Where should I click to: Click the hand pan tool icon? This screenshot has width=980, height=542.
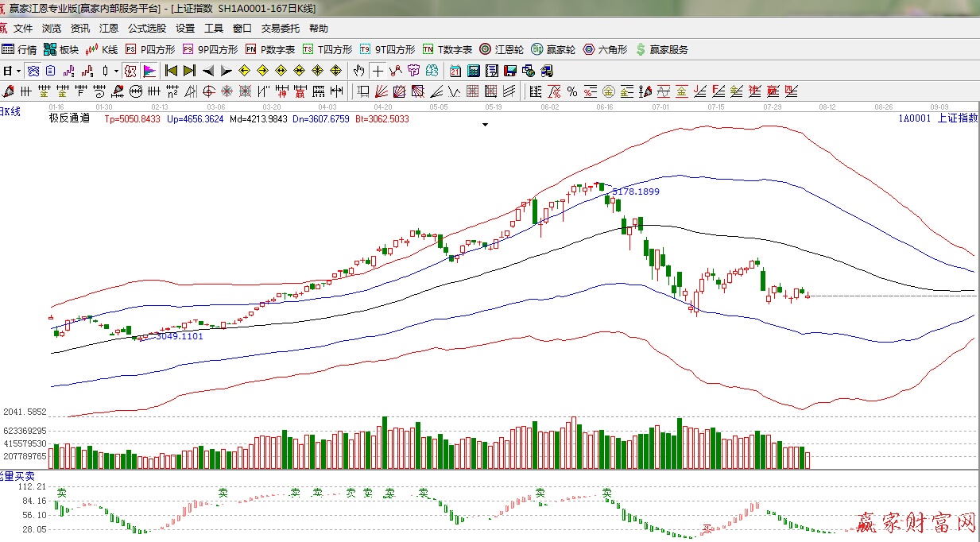[359, 70]
